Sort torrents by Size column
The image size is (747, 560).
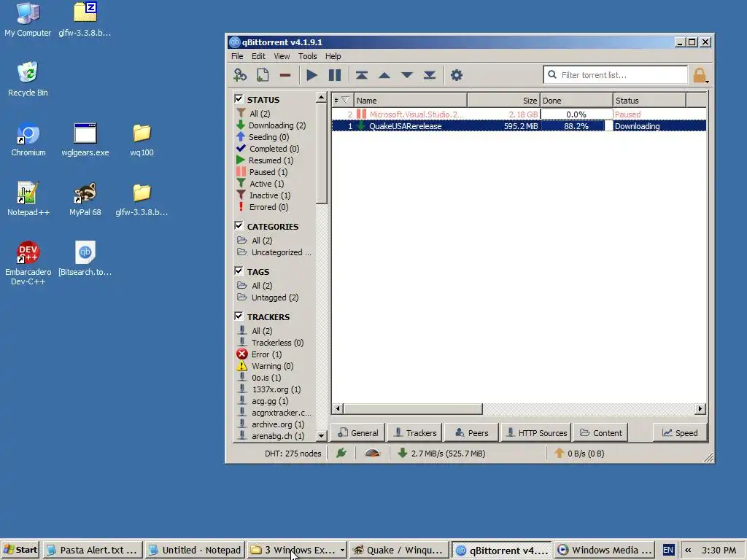coord(503,101)
